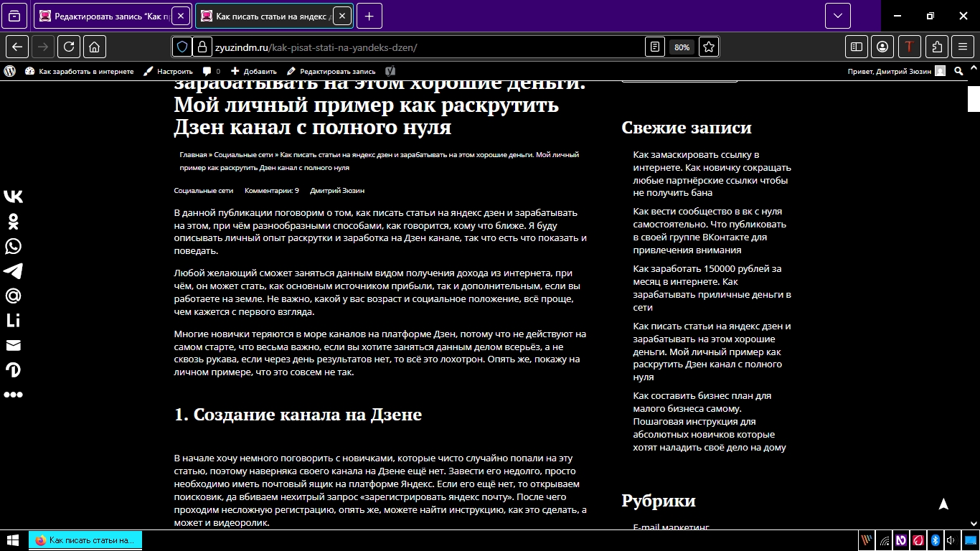The width and height of the screenshot is (980, 551).
Task: Share the article by email envelope icon
Action: point(13,345)
